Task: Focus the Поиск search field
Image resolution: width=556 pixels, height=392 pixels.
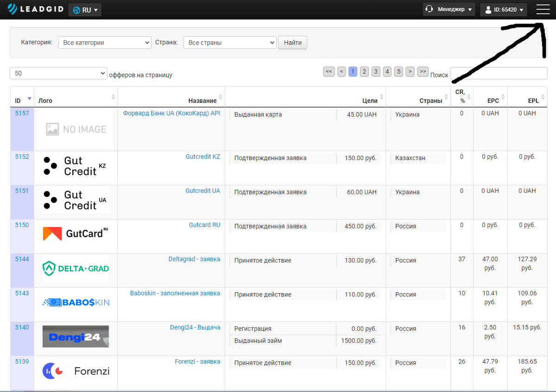Action: point(499,73)
